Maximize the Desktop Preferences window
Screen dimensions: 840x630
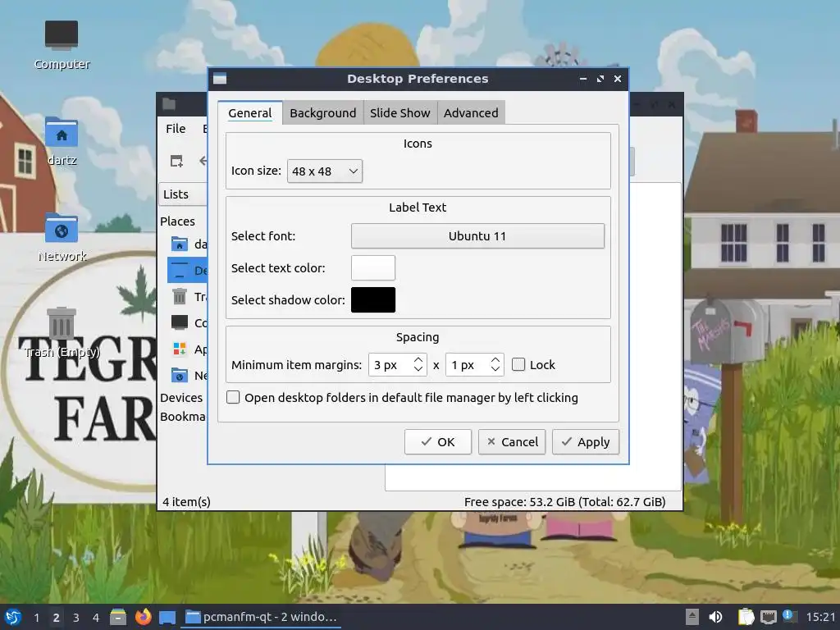[600, 79]
